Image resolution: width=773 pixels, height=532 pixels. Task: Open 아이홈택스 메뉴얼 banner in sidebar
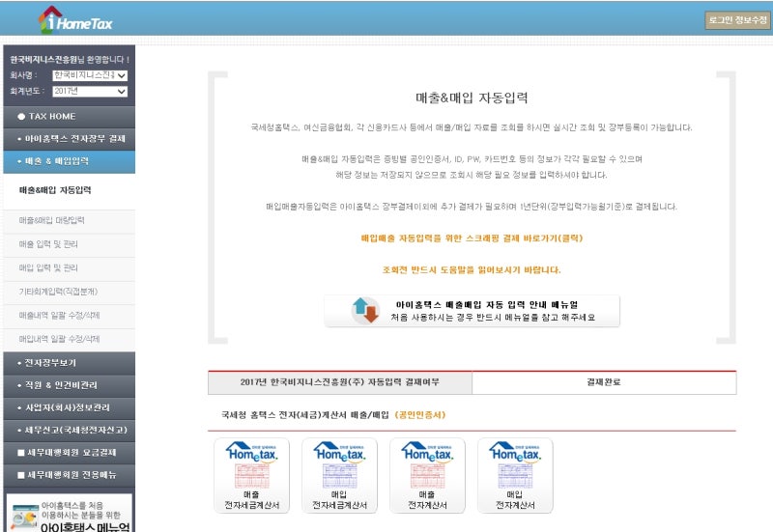[x=69, y=513]
